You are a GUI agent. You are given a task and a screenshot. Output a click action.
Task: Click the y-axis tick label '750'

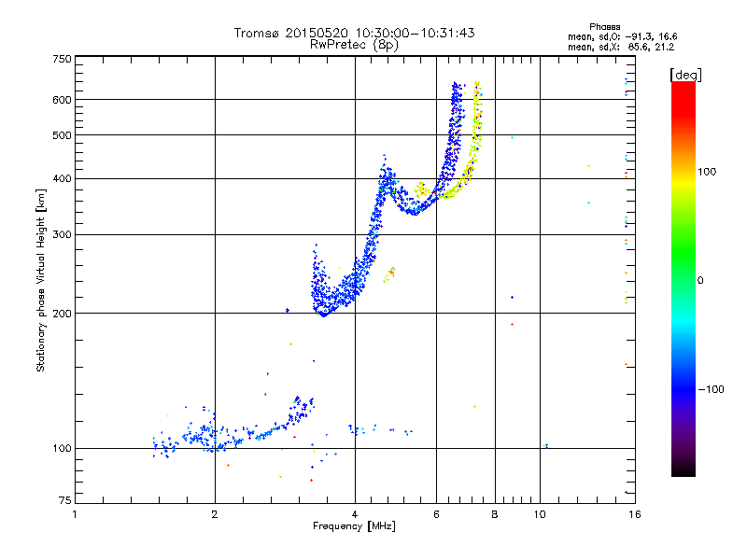pyautogui.click(x=63, y=59)
